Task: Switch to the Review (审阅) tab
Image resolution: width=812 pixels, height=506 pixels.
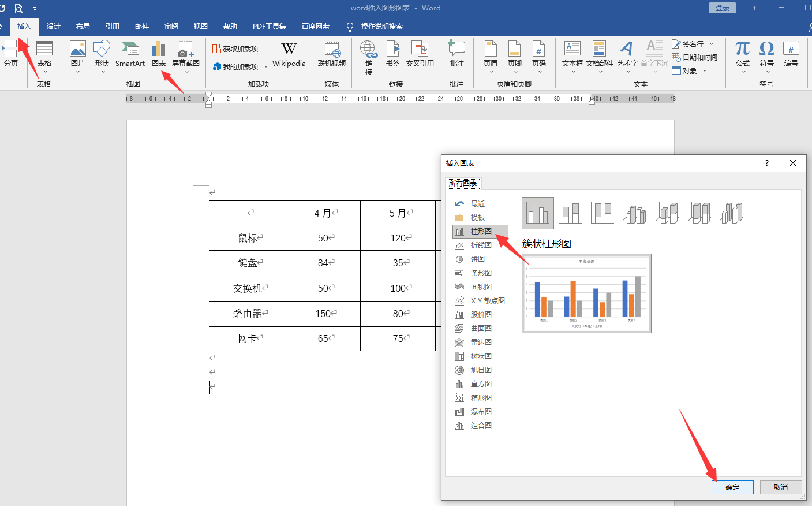Action: [171, 27]
